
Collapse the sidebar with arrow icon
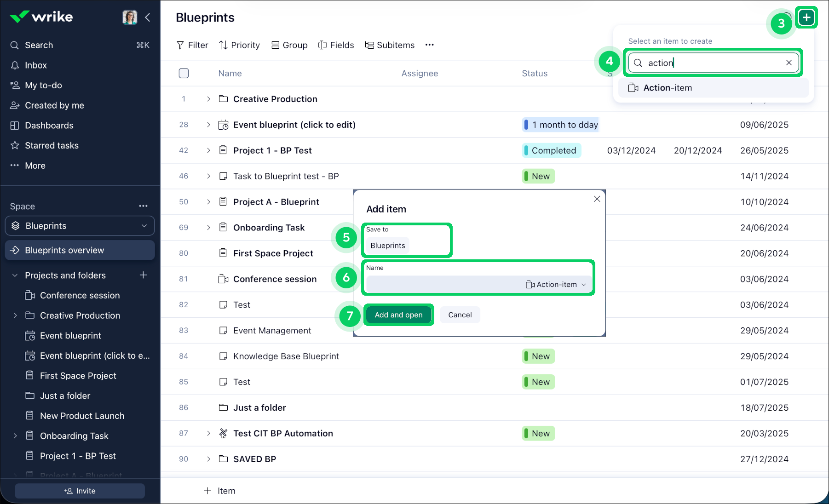tap(148, 17)
